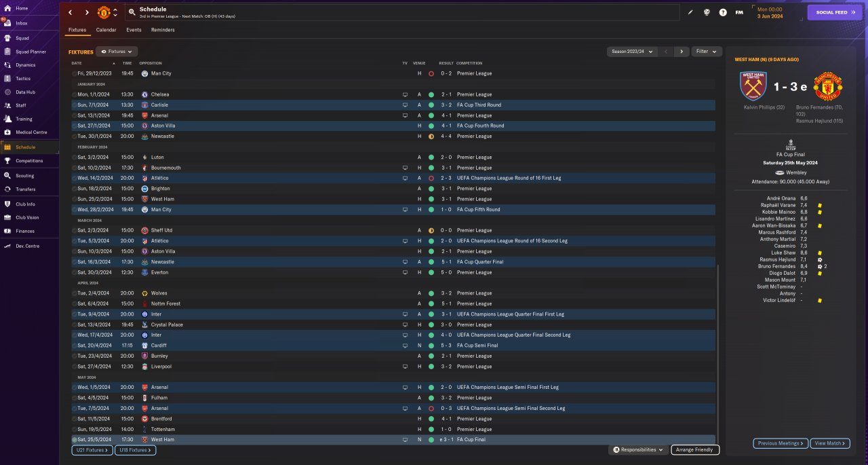
Task: Go to the Squad screen
Action: (22, 38)
